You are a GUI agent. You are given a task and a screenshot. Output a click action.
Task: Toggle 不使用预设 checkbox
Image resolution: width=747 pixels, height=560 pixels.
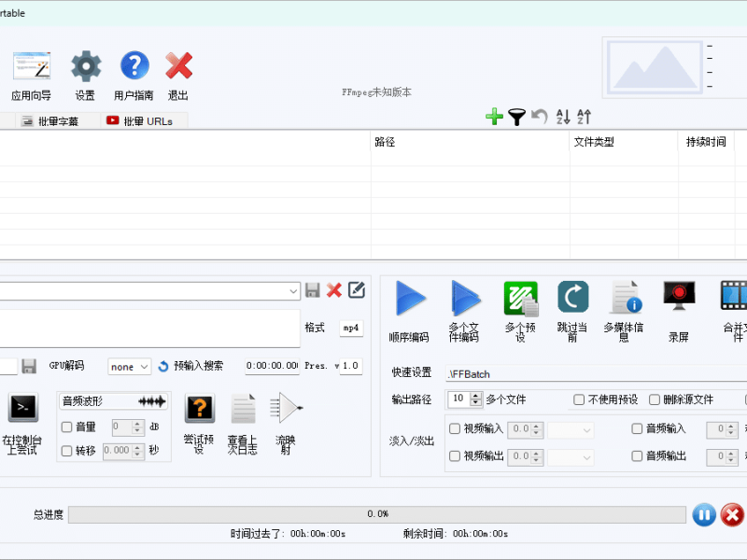pos(579,399)
